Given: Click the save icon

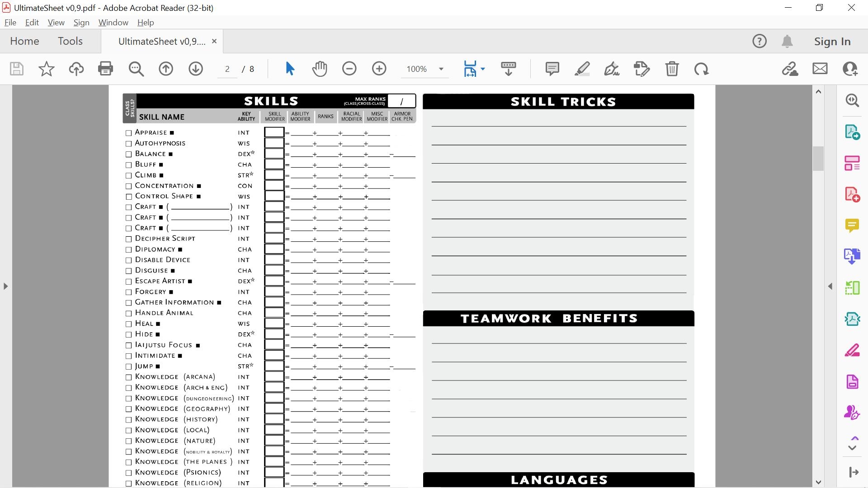Looking at the screenshot, I should (x=16, y=69).
